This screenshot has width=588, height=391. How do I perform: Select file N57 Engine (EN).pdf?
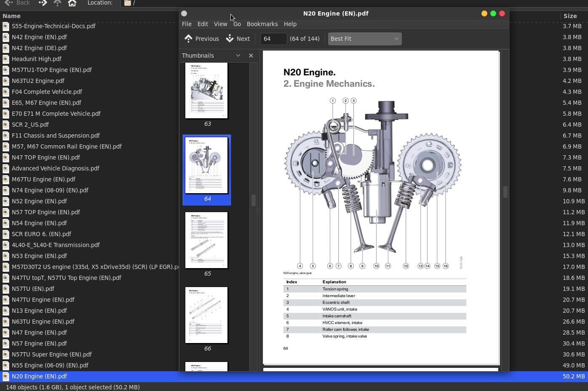[39, 343]
